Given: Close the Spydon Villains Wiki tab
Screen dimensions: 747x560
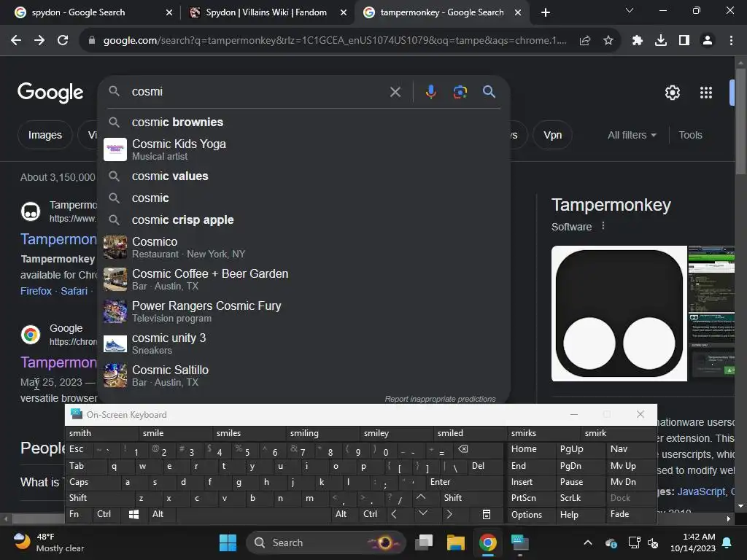Looking at the screenshot, I should (x=344, y=13).
